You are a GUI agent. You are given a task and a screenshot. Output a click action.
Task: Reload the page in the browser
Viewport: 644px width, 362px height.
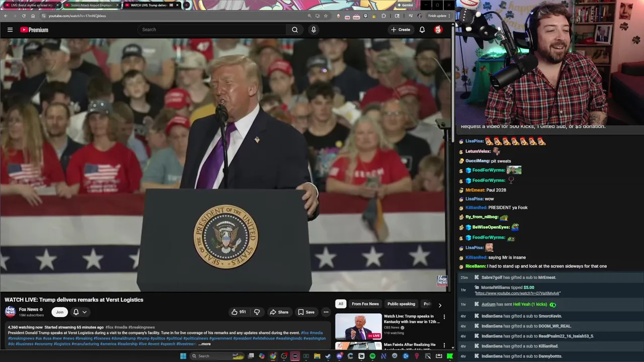tap(24, 16)
